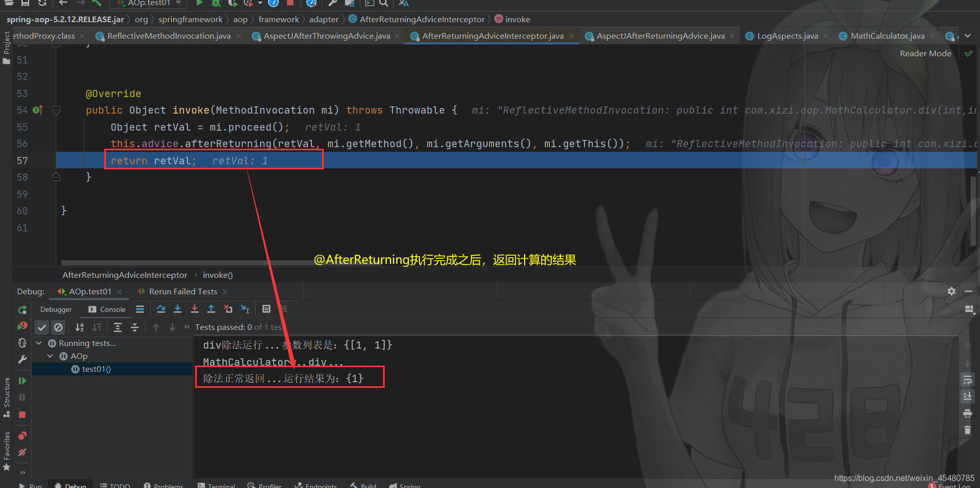Open layout settings dropdown in debugger
This screenshot has width=980, height=488.
(x=969, y=309)
